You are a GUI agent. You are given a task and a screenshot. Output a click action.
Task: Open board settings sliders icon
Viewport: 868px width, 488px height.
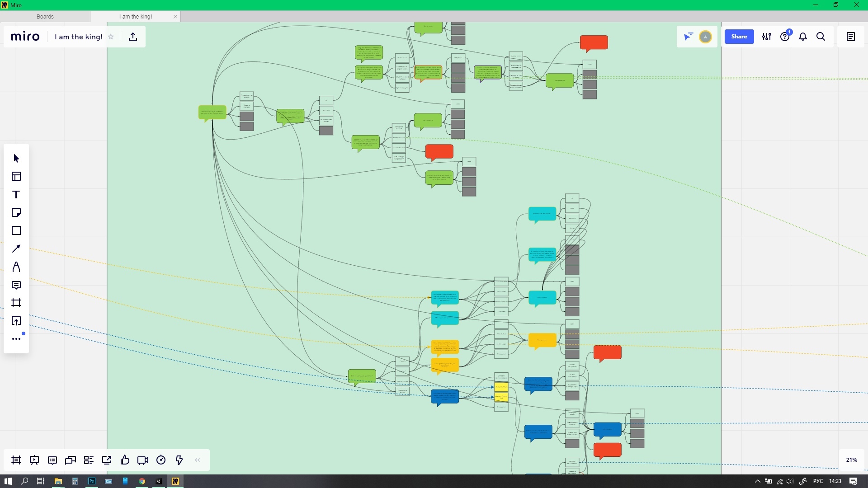pos(767,37)
